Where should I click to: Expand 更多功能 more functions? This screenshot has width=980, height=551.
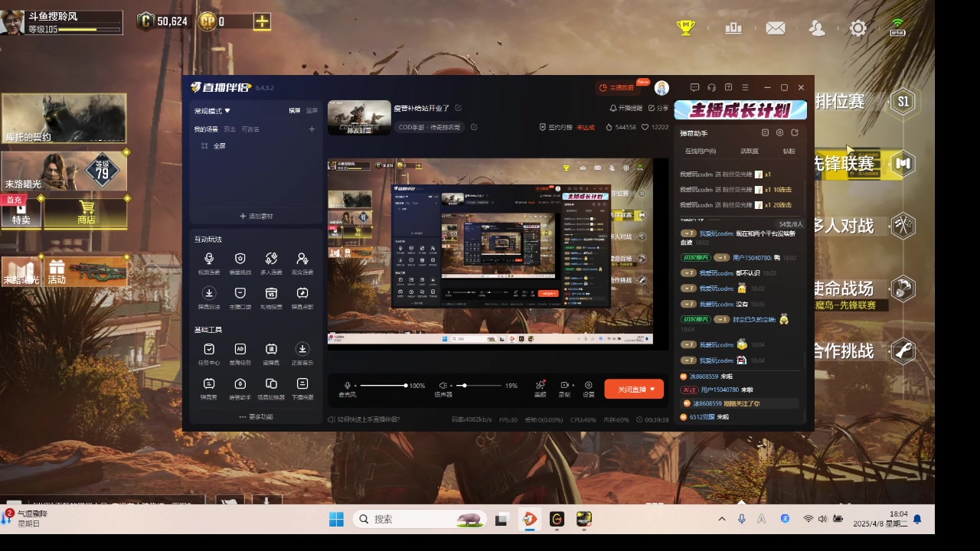click(x=256, y=417)
